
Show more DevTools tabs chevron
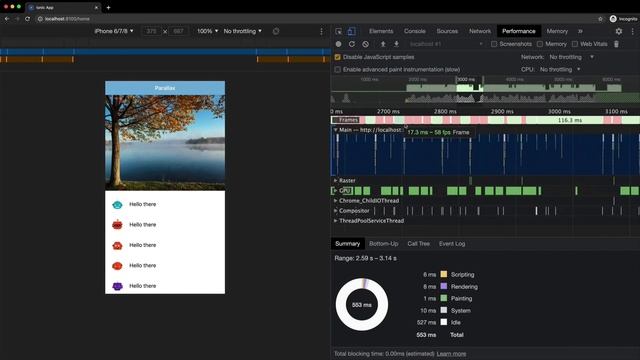tap(580, 31)
